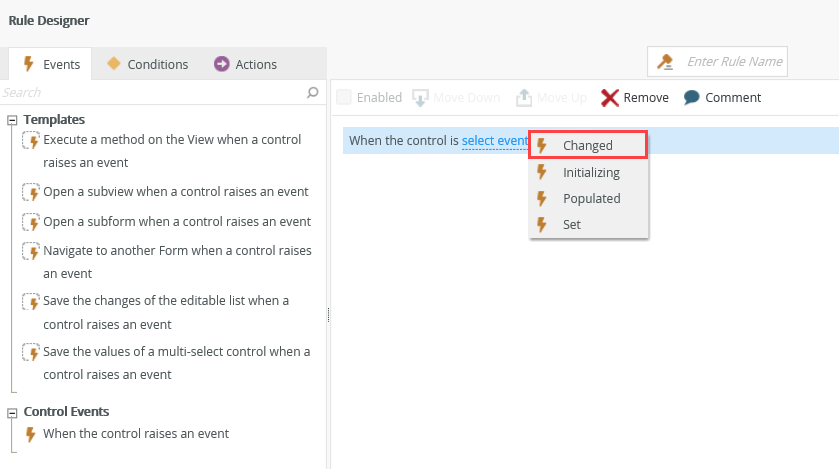Click the Move Up arrow icon

524,97
